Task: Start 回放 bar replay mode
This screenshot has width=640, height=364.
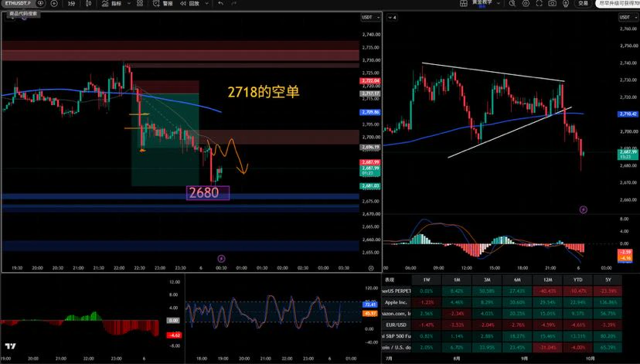Action: tap(190, 3)
